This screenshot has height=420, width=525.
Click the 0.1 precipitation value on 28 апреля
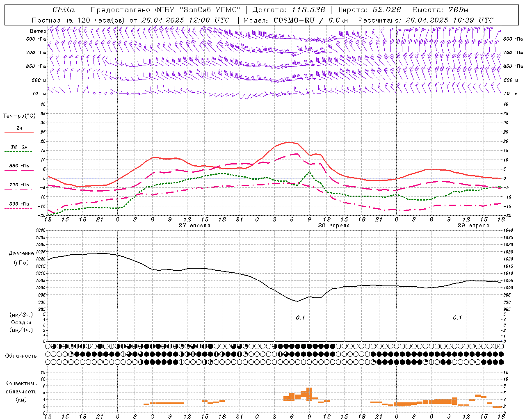(x=301, y=318)
